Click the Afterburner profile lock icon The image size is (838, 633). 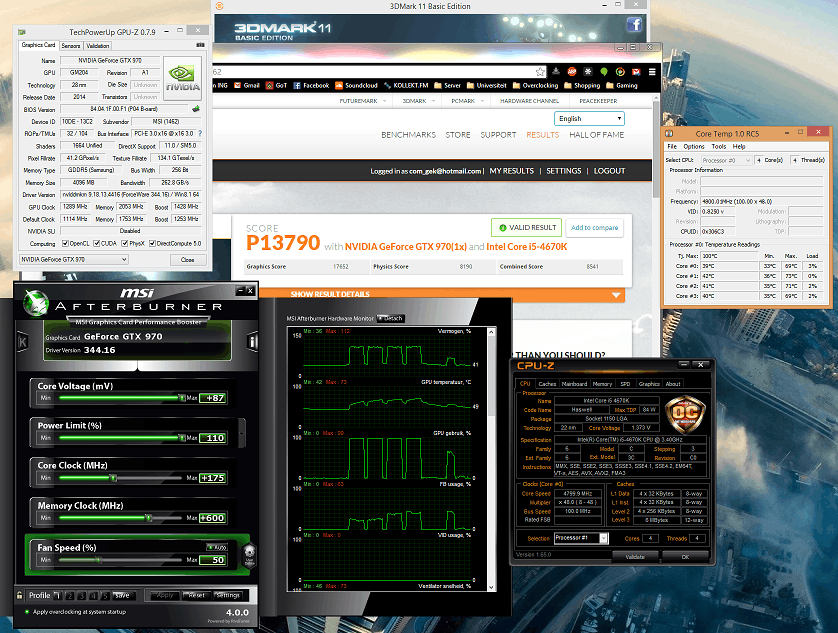[x=20, y=595]
